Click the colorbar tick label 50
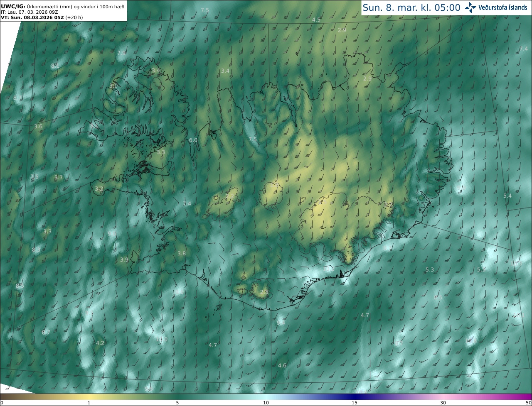532x406 pixels. coord(529,403)
